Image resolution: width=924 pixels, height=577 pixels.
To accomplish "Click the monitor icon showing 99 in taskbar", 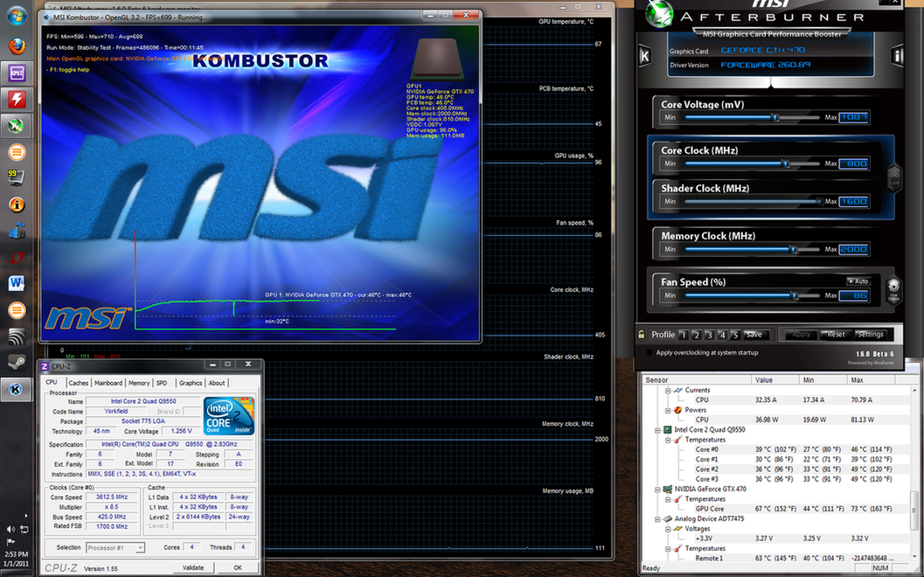I will [17, 177].
